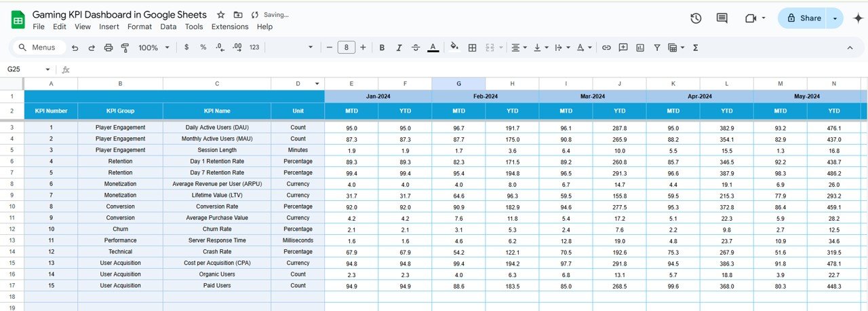The height and width of the screenshot is (311, 868).
Task: Collapse the toolbar with the chevron
Action: [x=850, y=48]
